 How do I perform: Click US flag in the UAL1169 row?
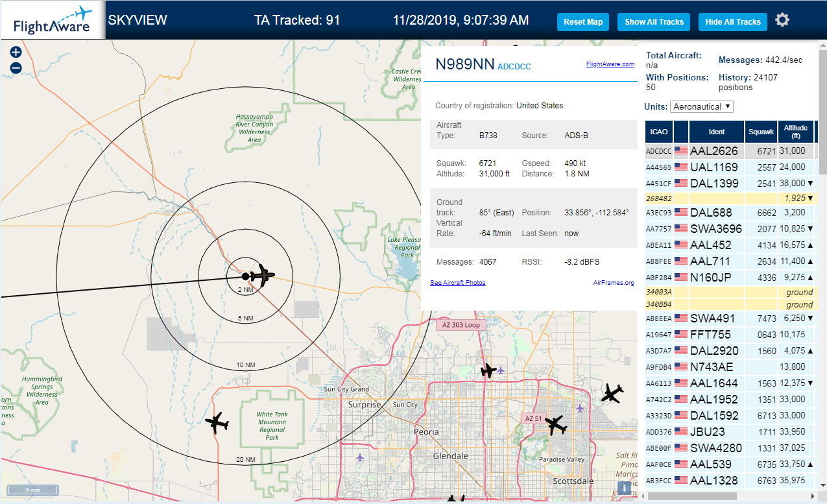pyautogui.click(x=681, y=167)
